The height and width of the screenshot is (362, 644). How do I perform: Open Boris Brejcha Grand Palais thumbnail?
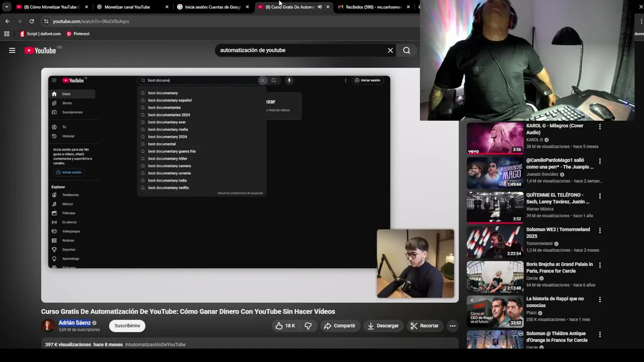(495, 277)
